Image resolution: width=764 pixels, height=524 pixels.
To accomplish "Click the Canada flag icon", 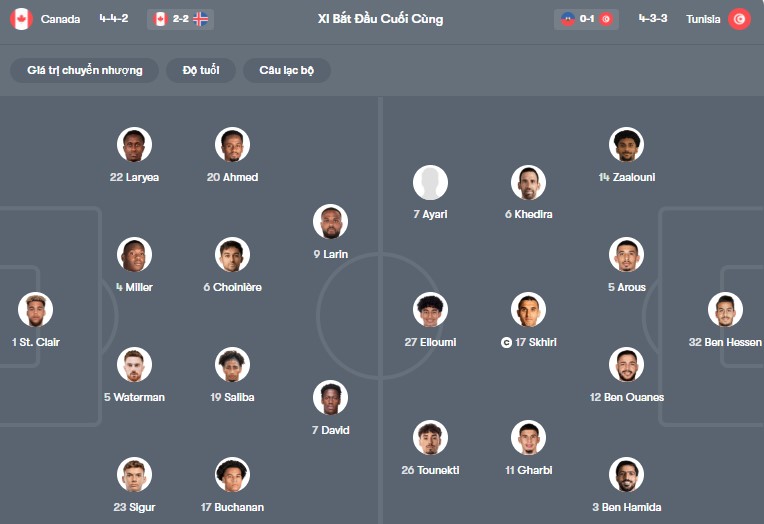I will coord(21,19).
